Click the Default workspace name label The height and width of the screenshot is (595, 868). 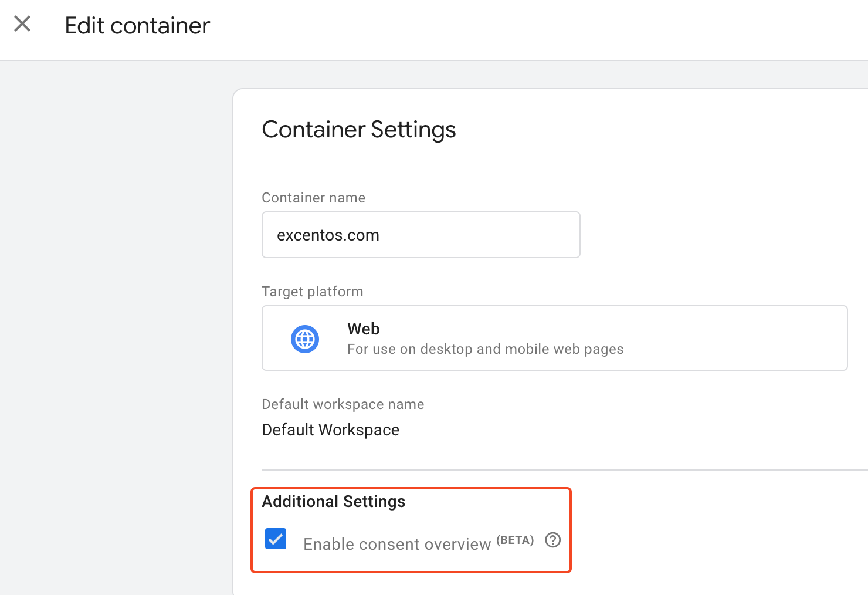click(x=343, y=404)
